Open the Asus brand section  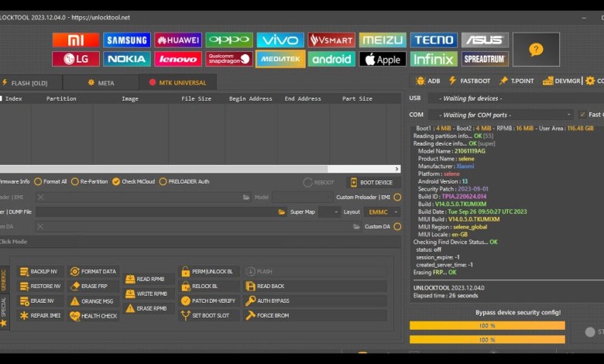pos(485,40)
